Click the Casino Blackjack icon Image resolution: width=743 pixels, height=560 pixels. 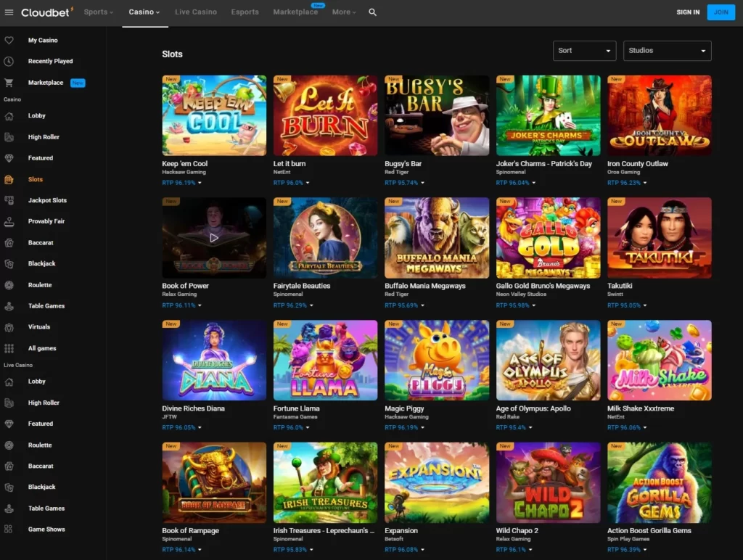[9, 263]
